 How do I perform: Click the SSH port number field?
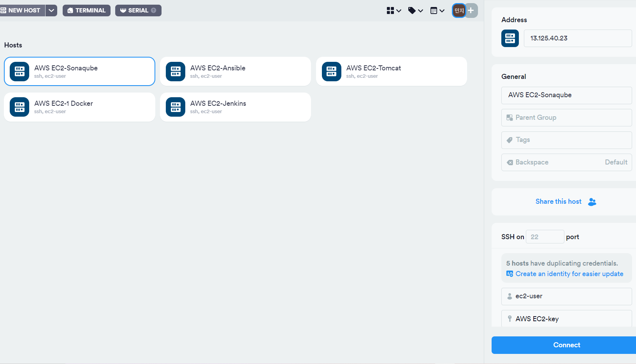[545, 237]
